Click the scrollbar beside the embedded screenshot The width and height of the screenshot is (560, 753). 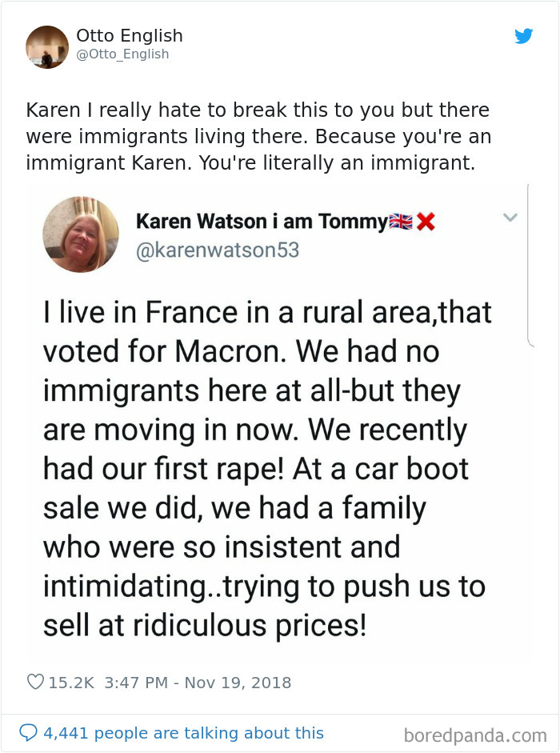pyautogui.click(x=530, y=264)
